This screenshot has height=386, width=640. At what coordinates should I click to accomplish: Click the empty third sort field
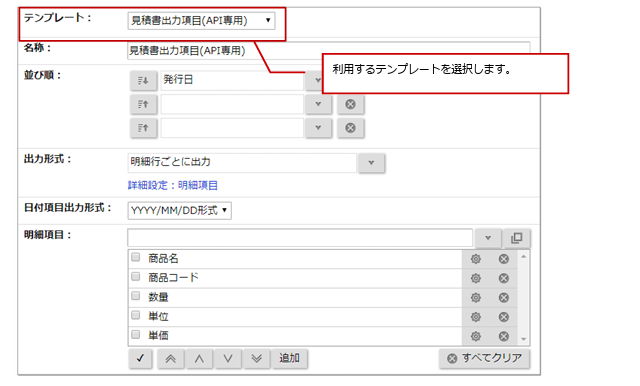[232, 128]
